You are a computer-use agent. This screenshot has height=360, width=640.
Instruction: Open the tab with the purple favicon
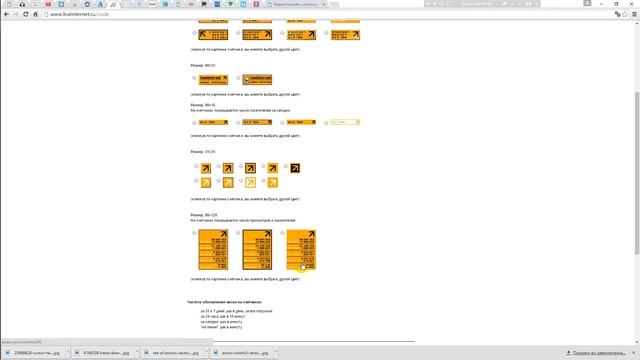pos(256,4)
